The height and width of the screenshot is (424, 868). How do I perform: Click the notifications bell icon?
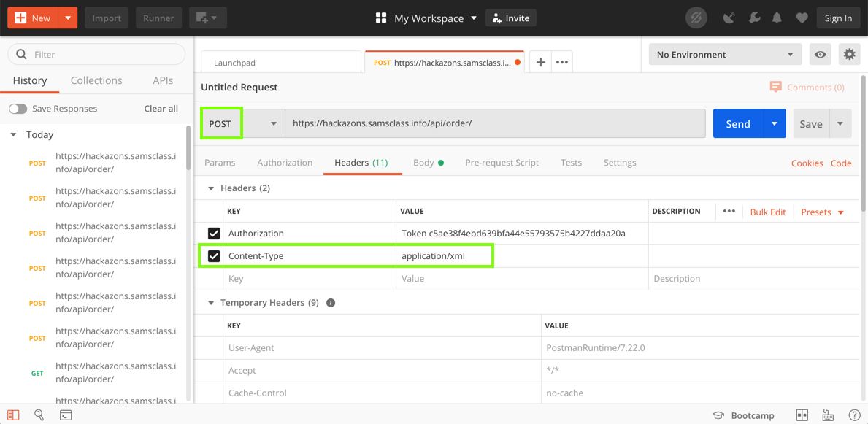[777, 18]
